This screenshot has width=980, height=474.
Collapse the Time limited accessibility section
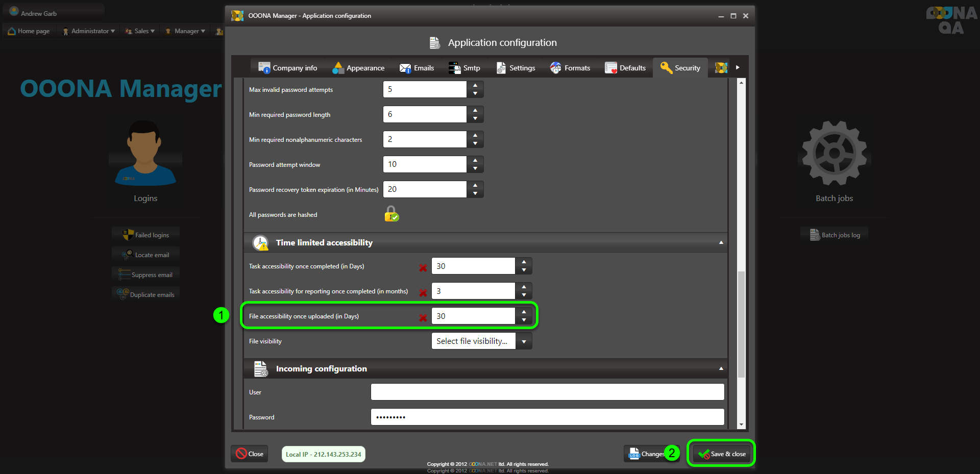pos(721,242)
